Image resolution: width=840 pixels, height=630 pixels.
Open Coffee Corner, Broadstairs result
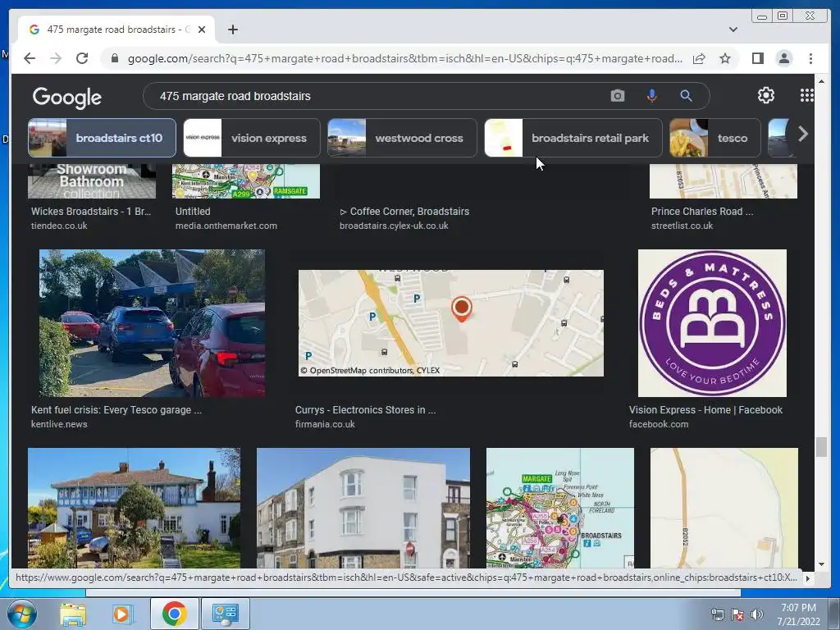click(404, 211)
